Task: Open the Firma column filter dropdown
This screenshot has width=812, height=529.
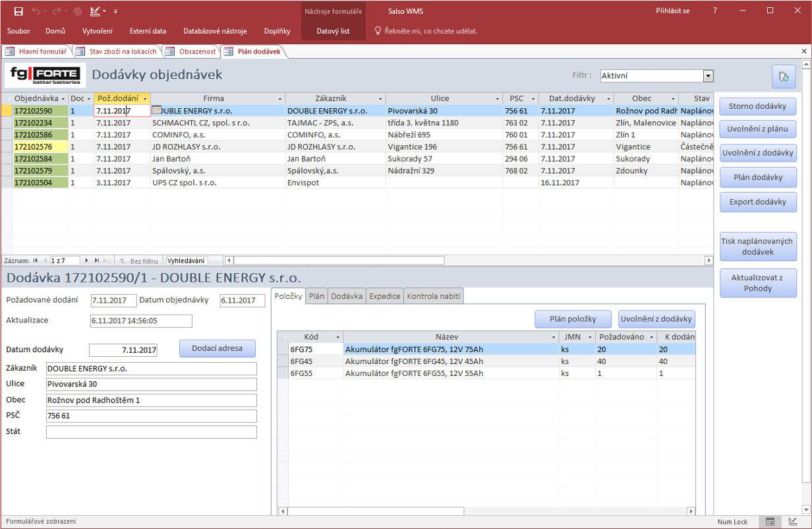Action: pyautogui.click(x=279, y=98)
